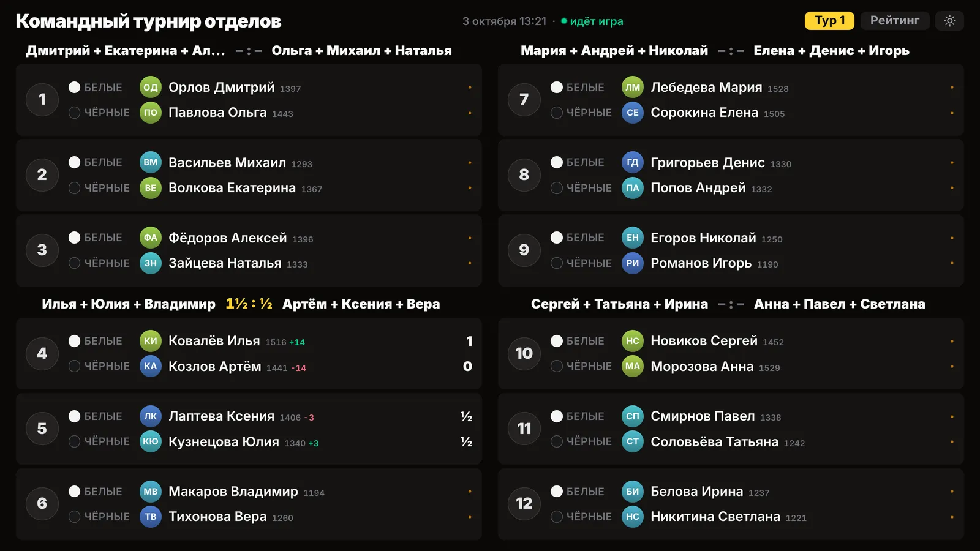Open board number 7 badge
The image size is (980, 551).
pyautogui.click(x=524, y=99)
